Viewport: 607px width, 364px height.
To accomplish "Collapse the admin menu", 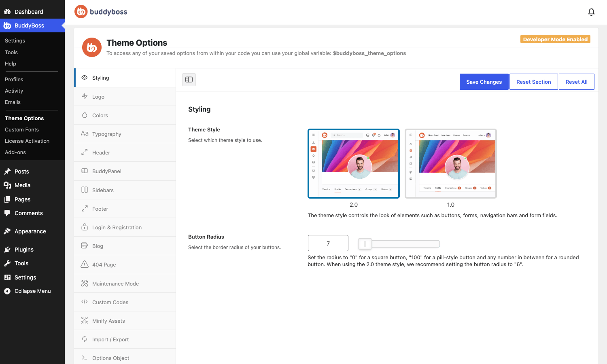I will (32, 291).
